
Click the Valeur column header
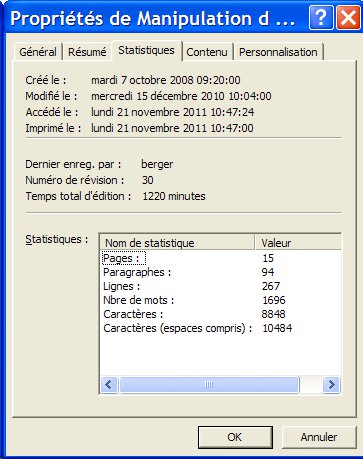point(298,243)
